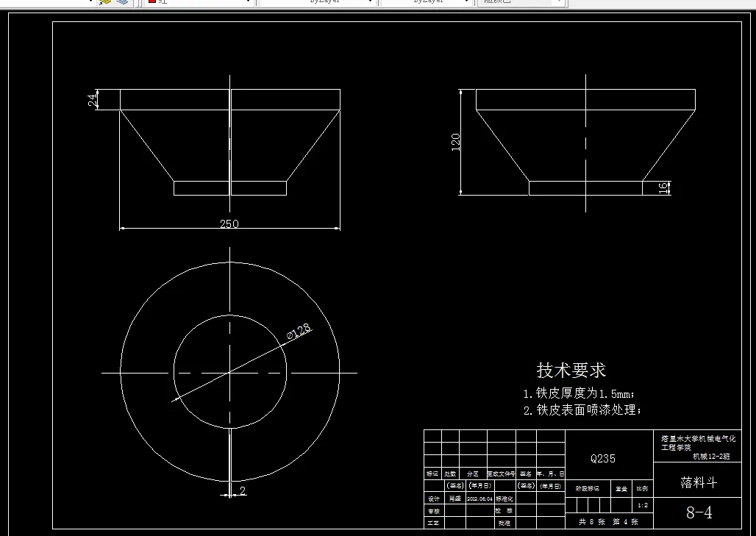Click the designer name cell beside 设计
Image resolution: width=756 pixels, height=536 pixels.
coord(455,499)
